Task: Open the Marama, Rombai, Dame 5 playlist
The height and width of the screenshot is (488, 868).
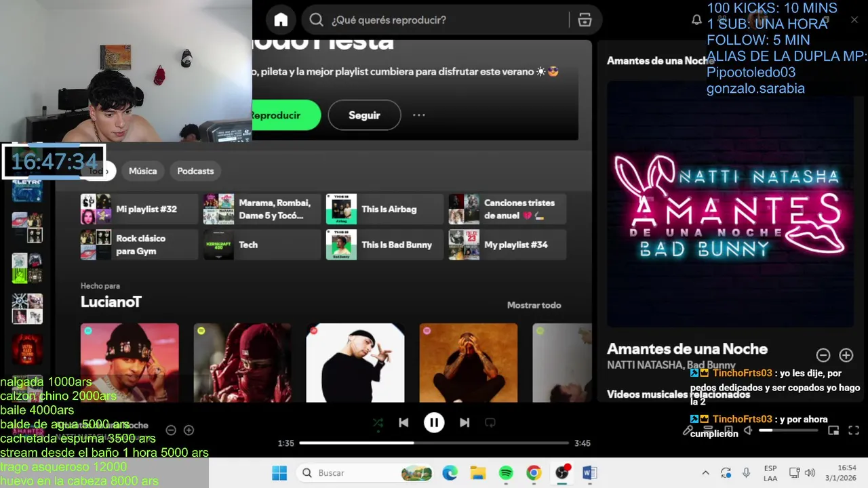Action: click(262, 209)
